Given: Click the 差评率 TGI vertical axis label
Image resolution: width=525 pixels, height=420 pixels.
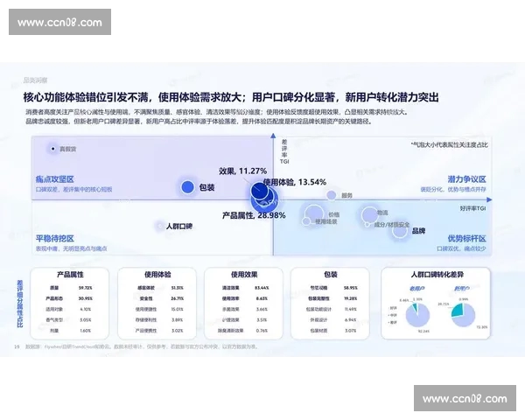Looking at the screenshot, I should click(x=284, y=151).
